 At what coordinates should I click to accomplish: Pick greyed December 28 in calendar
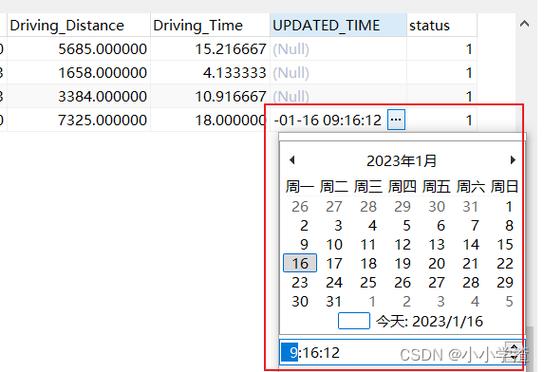pyautogui.click(x=368, y=206)
